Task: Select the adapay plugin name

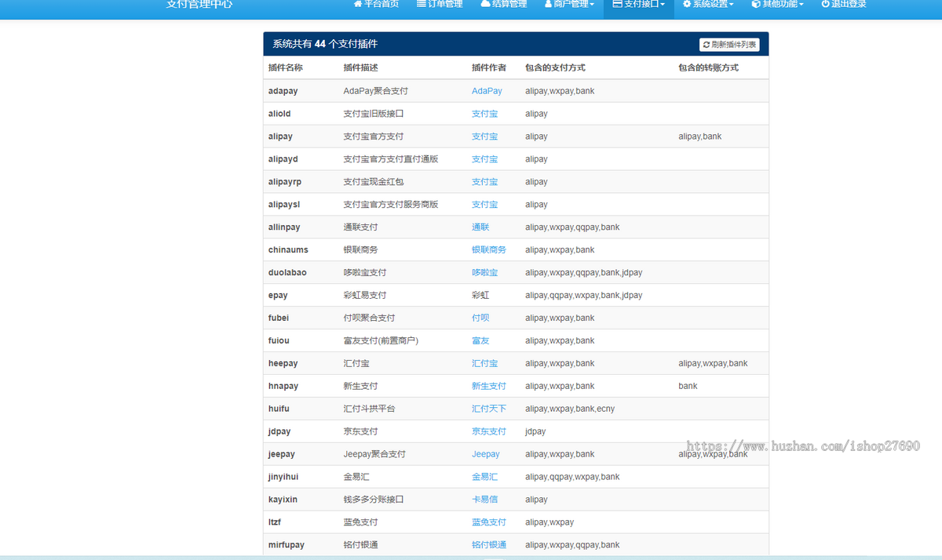Action: 283,91
